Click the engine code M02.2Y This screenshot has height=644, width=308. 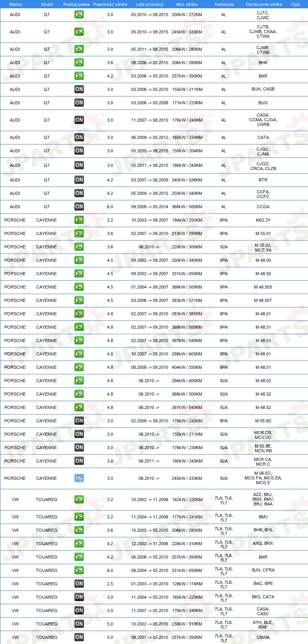(263, 220)
